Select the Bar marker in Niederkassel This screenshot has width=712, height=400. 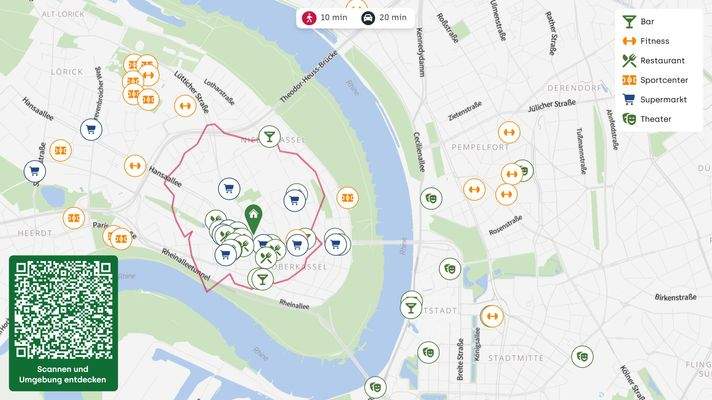click(269, 137)
